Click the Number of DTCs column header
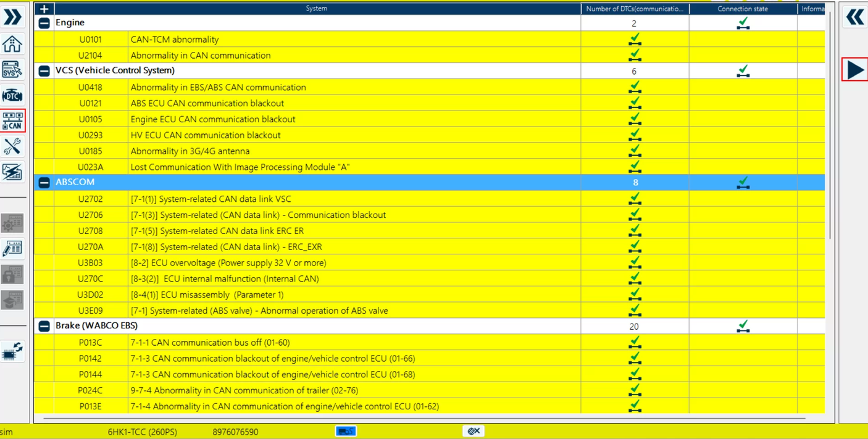868x439 pixels. point(634,8)
